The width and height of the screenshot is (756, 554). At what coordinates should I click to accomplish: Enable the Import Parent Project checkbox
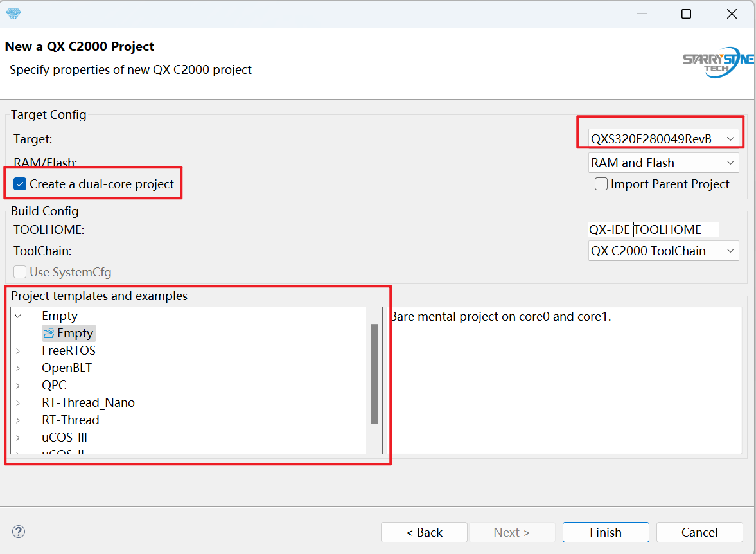601,184
